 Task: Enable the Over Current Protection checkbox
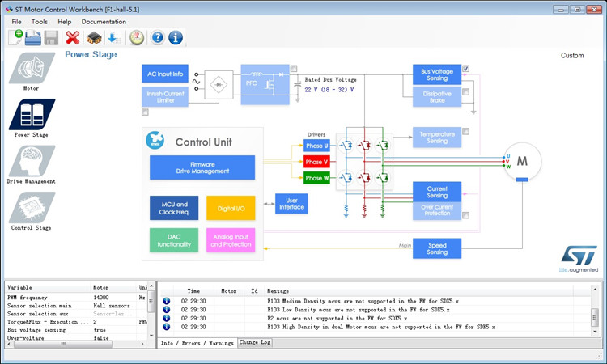coord(465,215)
